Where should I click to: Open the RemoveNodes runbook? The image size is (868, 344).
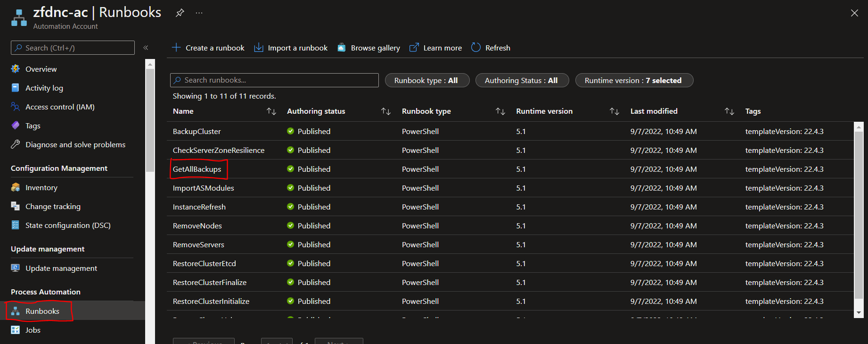[x=197, y=226]
